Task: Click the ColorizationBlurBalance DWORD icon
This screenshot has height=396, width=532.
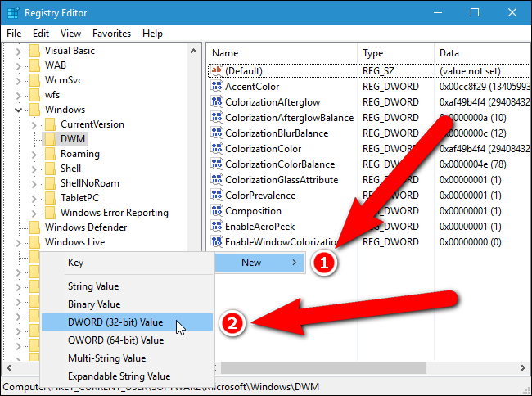Action: pos(216,133)
